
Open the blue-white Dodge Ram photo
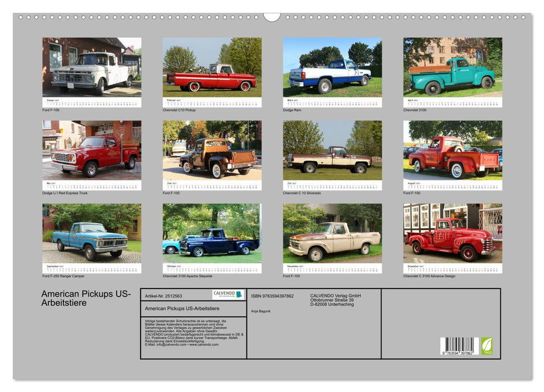click(332, 67)
